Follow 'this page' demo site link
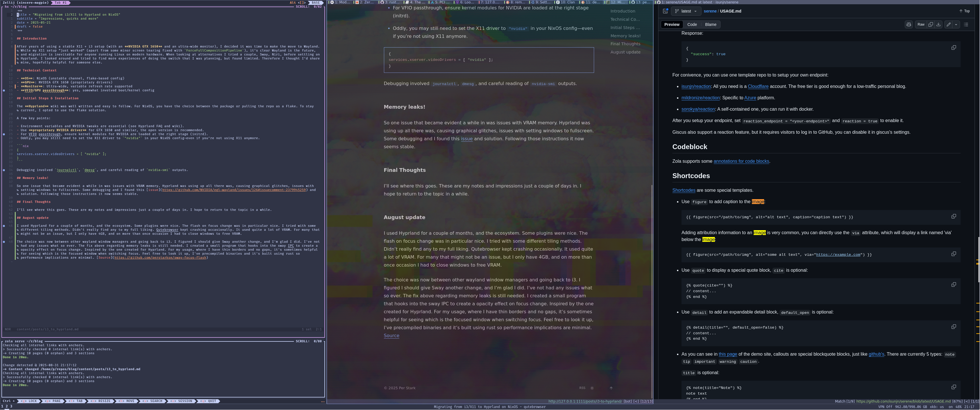 point(727,354)
